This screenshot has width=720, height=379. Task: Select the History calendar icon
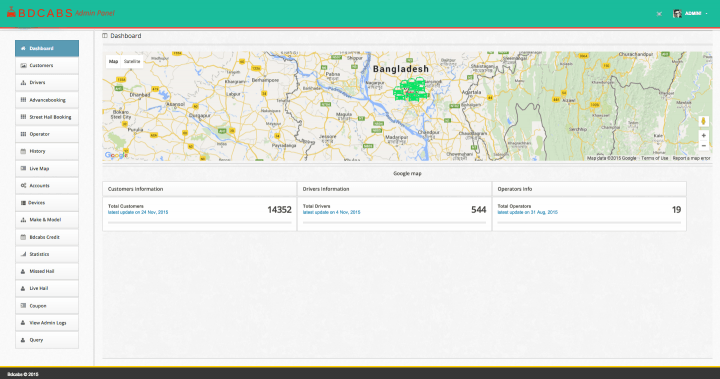(x=23, y=151)
